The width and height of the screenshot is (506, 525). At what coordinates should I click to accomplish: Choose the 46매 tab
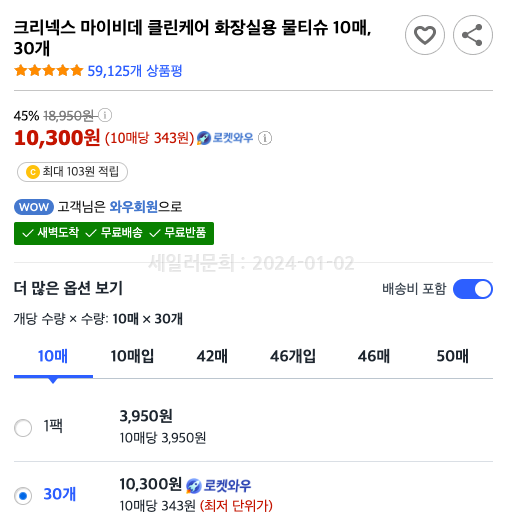coord(373,356)
